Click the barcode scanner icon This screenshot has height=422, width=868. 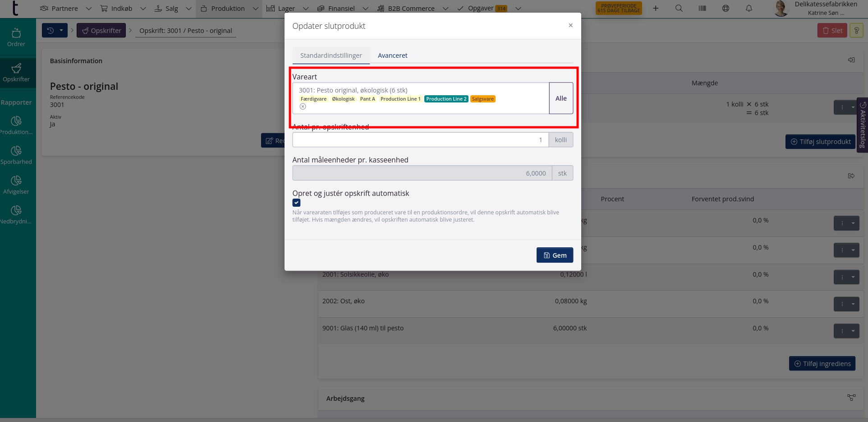[x=702, y=8]
